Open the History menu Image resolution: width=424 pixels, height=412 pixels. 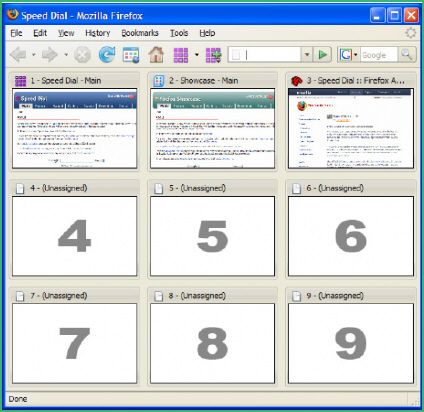click(x=98, y=33)
